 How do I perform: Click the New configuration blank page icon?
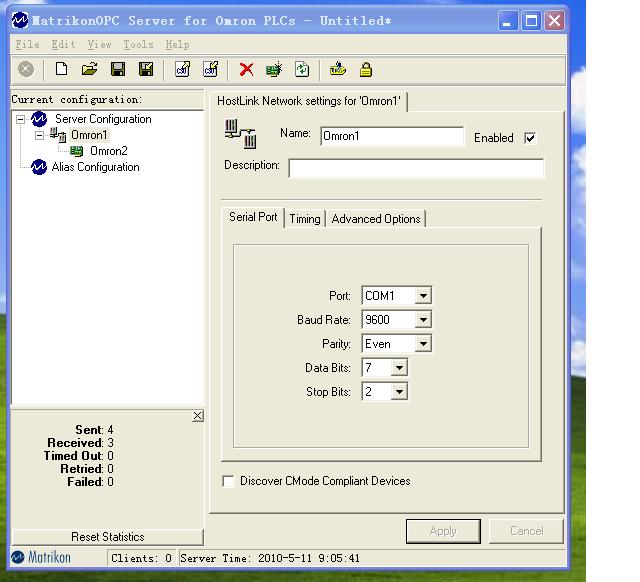click(61, 69)
